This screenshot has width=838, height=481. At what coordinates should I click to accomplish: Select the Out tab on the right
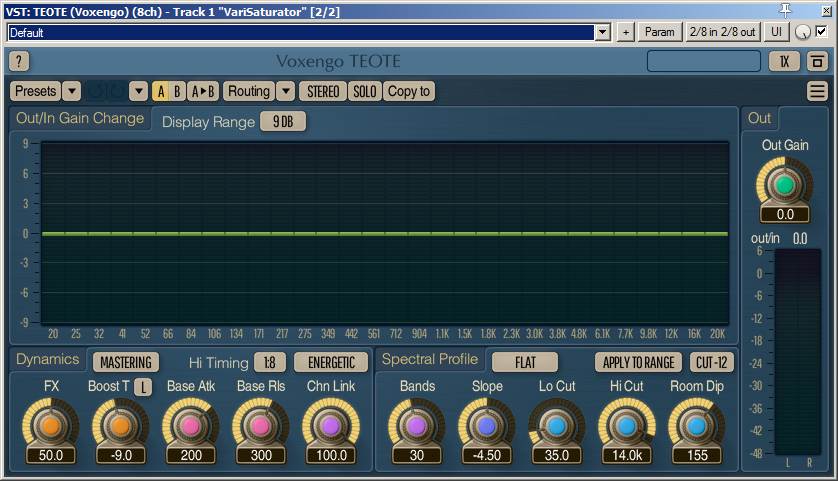click(x=759, y=118)
